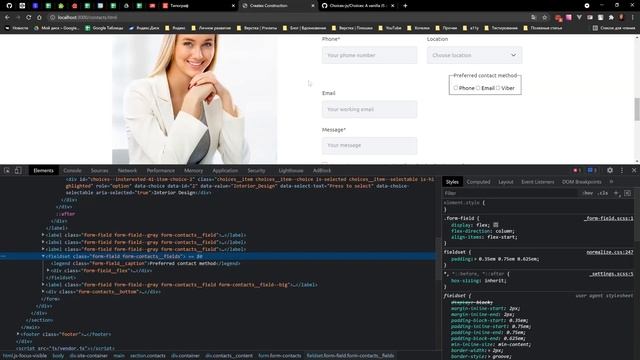The image size is (640, 360).
Task: Click the Your phone number input
Action: pyautogui.click(x=369, y=55)
